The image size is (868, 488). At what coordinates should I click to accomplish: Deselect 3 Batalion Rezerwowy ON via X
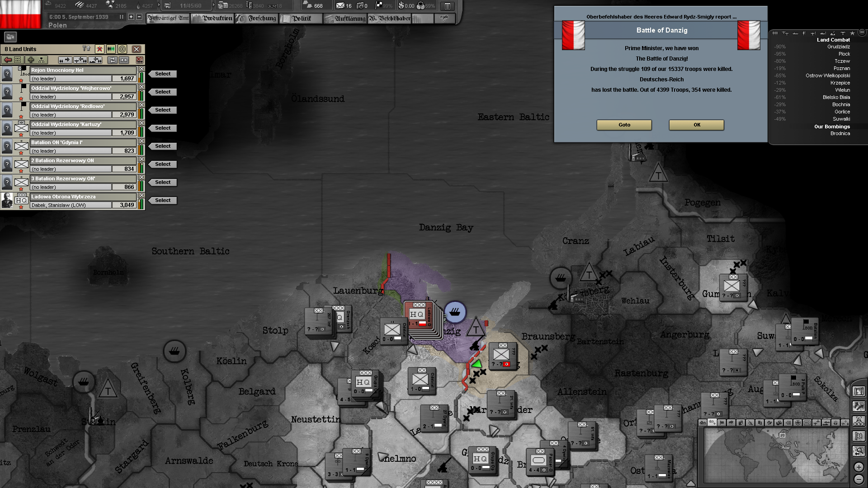(142, 178)
